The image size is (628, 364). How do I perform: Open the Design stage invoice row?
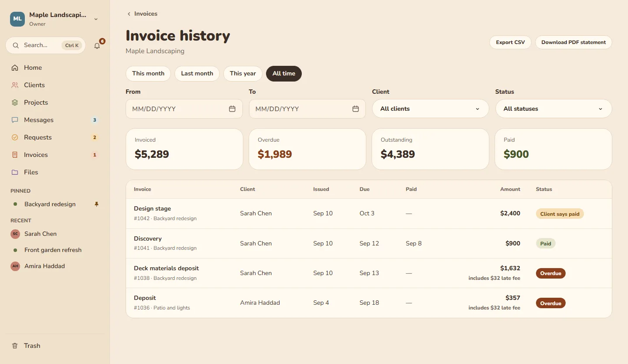coord(369,214)
